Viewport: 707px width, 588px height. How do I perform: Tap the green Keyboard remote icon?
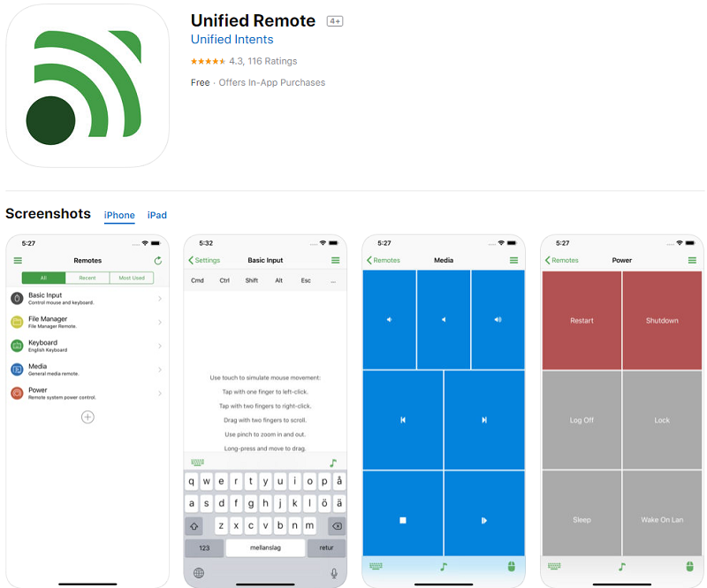[17, 346]
